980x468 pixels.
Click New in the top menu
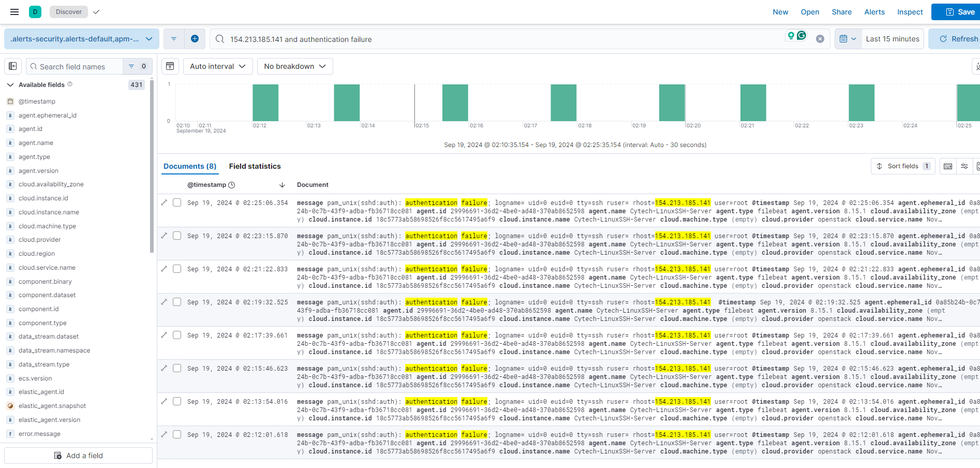[780, 12]
